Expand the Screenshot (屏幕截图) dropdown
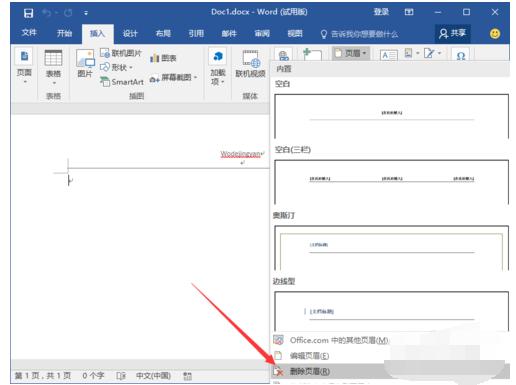516x385 pixels. (173, 78)
